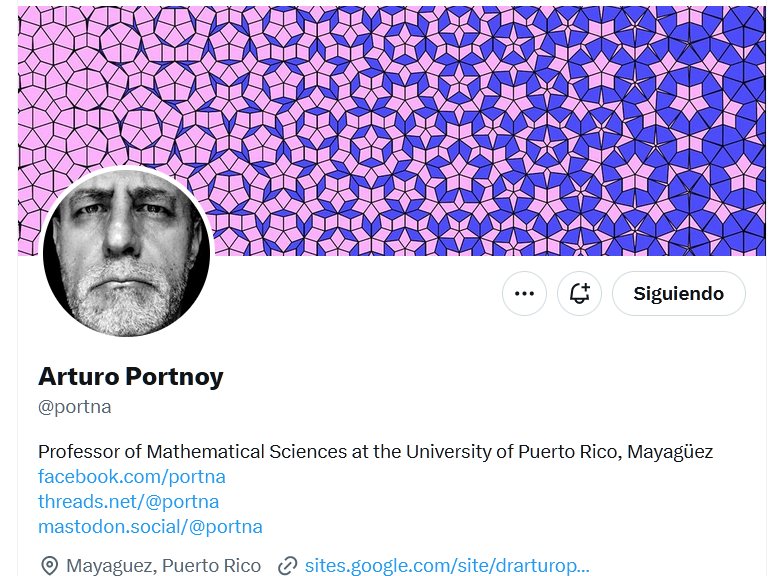
Task: Click the chain link icon
Action: [287, 566]
